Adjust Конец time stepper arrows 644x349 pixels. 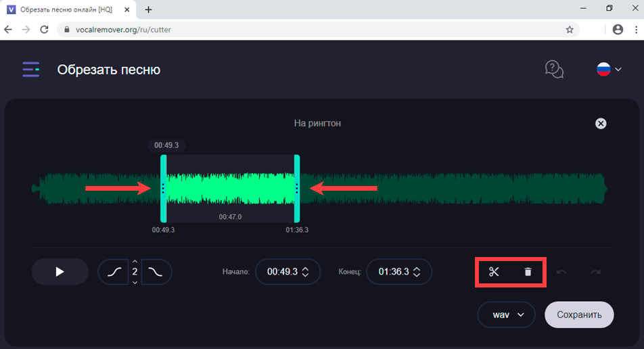point(417,272)
